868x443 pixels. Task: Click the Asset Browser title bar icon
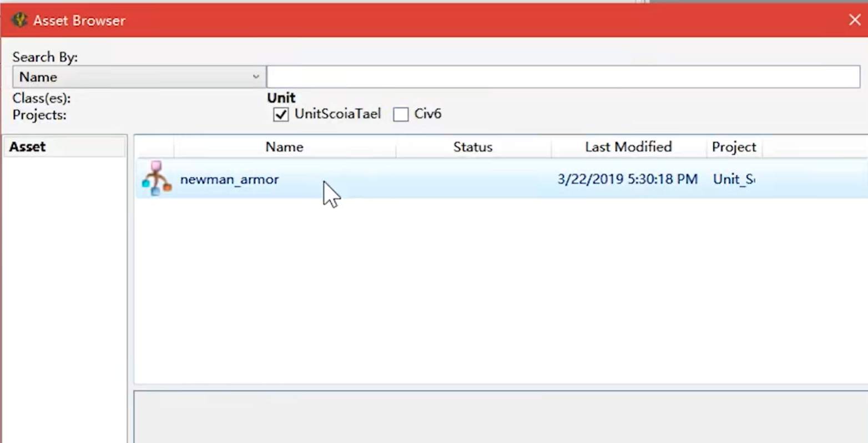pyautogui.click(x=19, y=20)
